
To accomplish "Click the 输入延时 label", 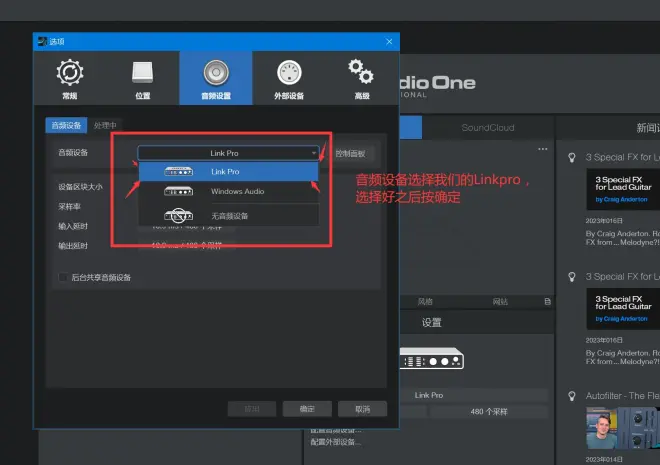I will (x=73, y=226).
